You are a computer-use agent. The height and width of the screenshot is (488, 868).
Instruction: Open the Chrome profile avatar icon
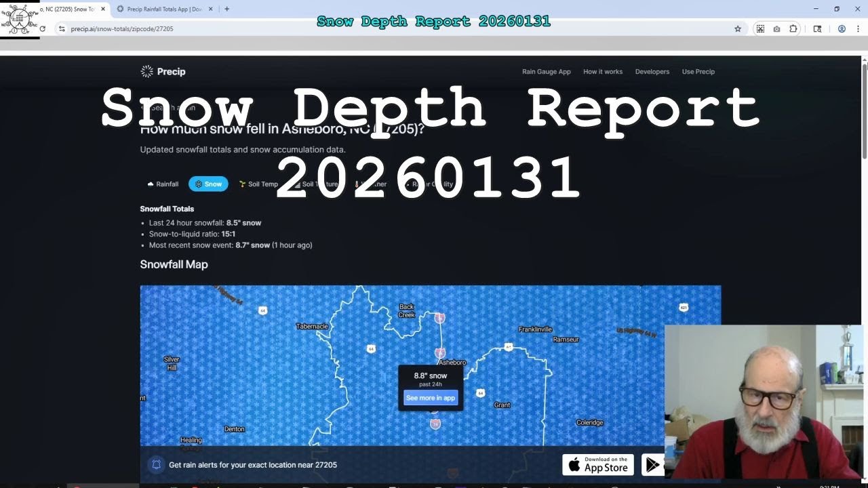click(842, 28)
